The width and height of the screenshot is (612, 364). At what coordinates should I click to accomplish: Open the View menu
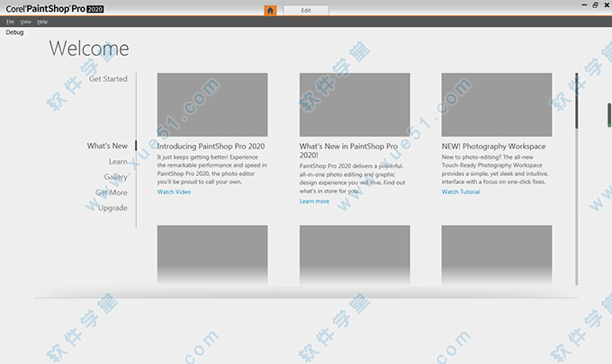(25, 22)
